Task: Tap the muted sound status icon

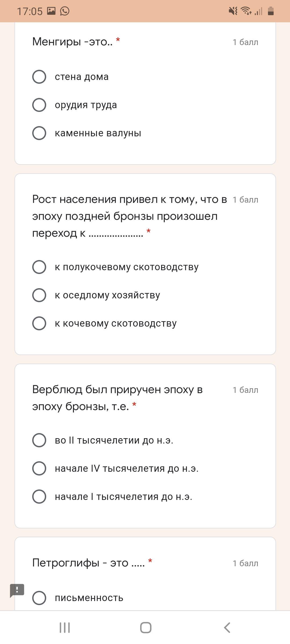Action: click(233, 11)
